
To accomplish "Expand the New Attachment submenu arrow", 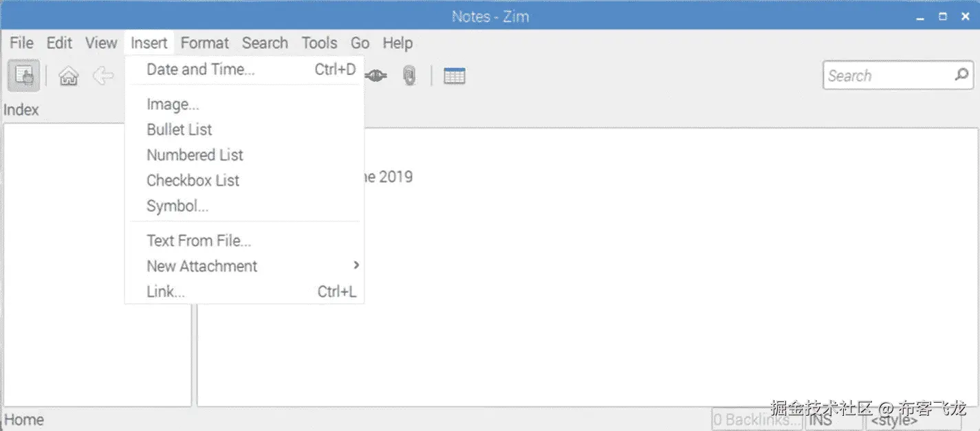I will coord(356,265).
